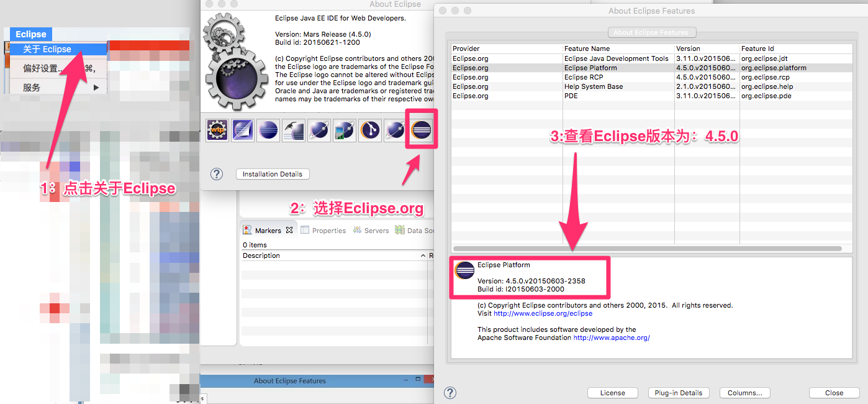Open the www.eclipse.org/eclipse link

(x=543, y=314)
